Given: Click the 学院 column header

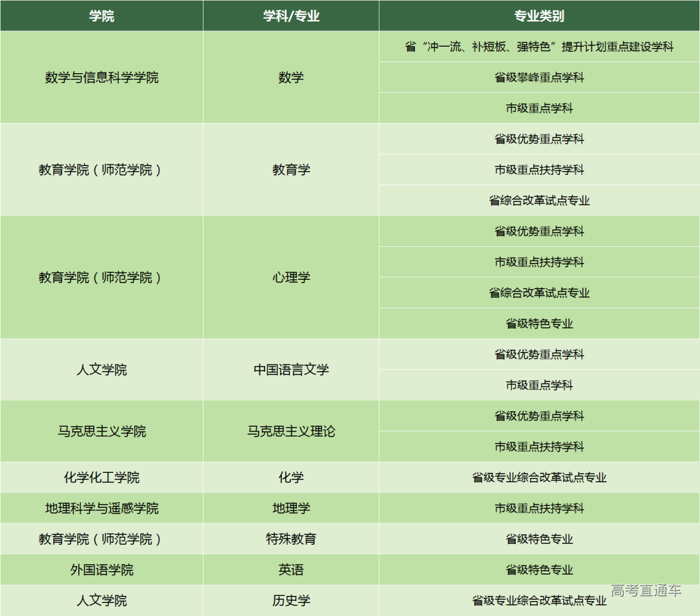Looking at the screenshot, I should click(x=102, y=16).
